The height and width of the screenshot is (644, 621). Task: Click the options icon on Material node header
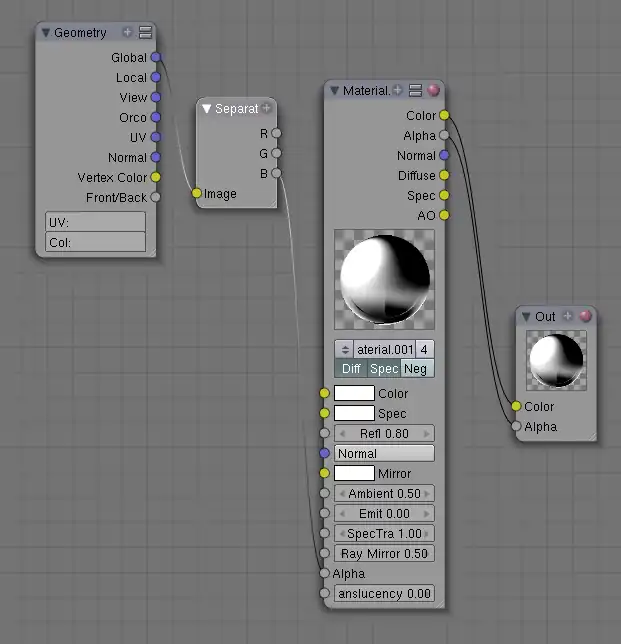pos(415,90)
